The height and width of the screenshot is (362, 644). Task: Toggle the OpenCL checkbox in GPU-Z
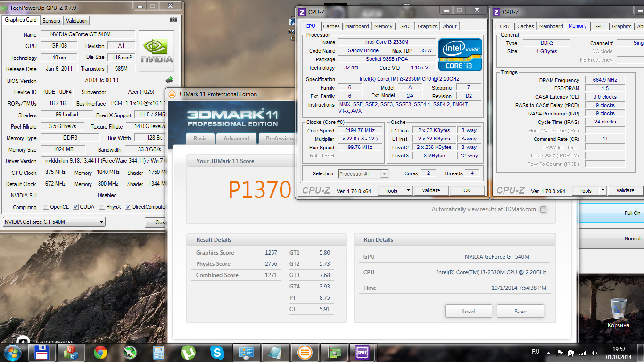pyautogui.click(x=46, y=207)
